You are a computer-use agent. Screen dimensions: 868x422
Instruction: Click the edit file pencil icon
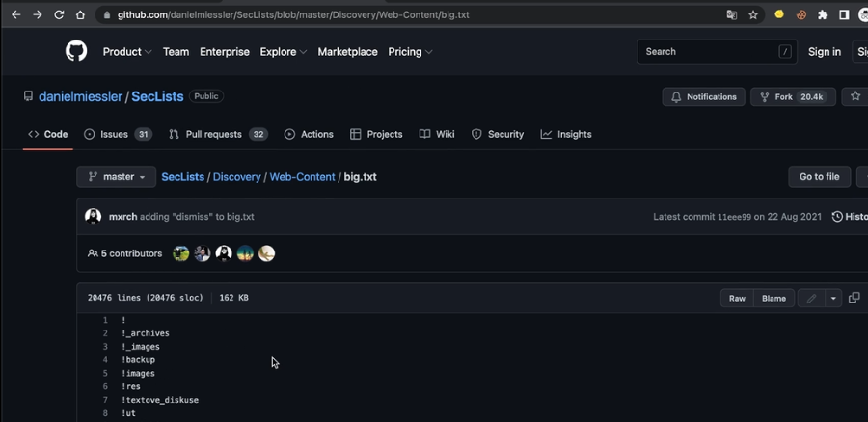811,298
